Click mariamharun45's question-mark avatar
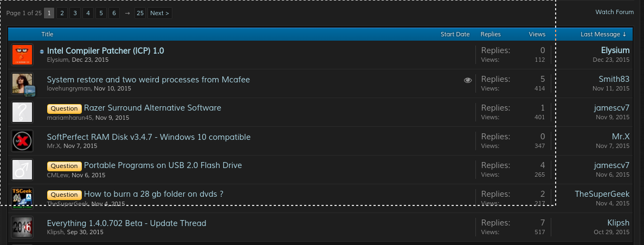The height and width of the screenshot is (245, 644). tap(22, 112)
